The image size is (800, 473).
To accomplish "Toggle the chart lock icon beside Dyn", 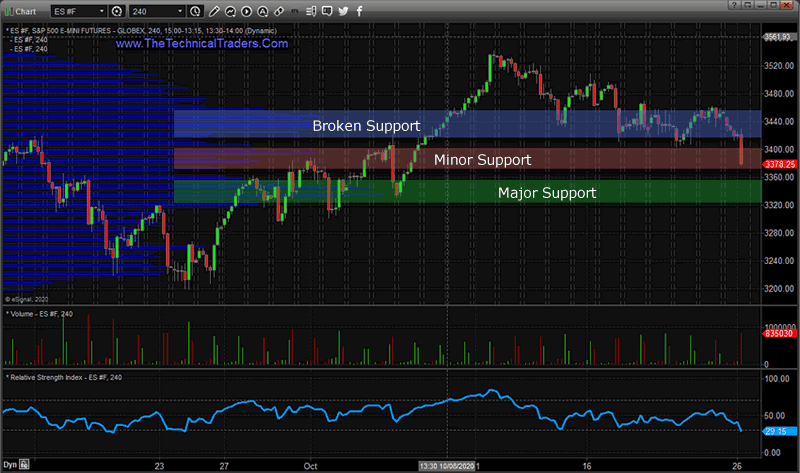I will pos(24,464).
